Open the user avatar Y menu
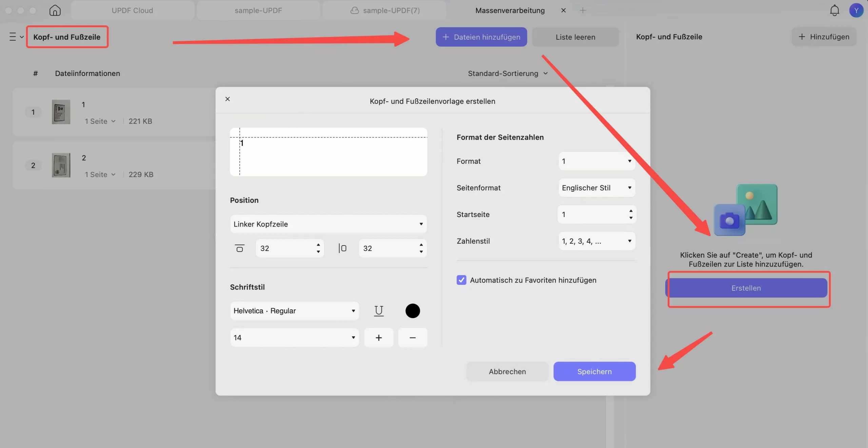Viewport: 868px width, 448px height. 856,10
